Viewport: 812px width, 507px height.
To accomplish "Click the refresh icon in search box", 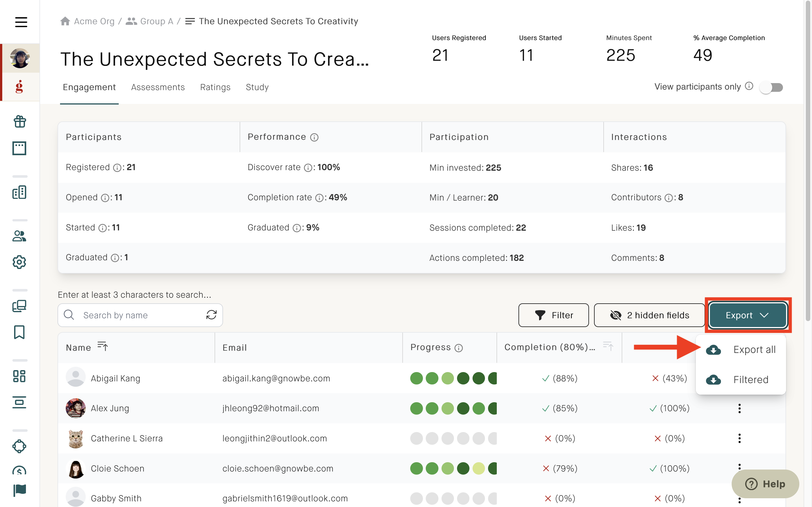I will pos(211,315).
